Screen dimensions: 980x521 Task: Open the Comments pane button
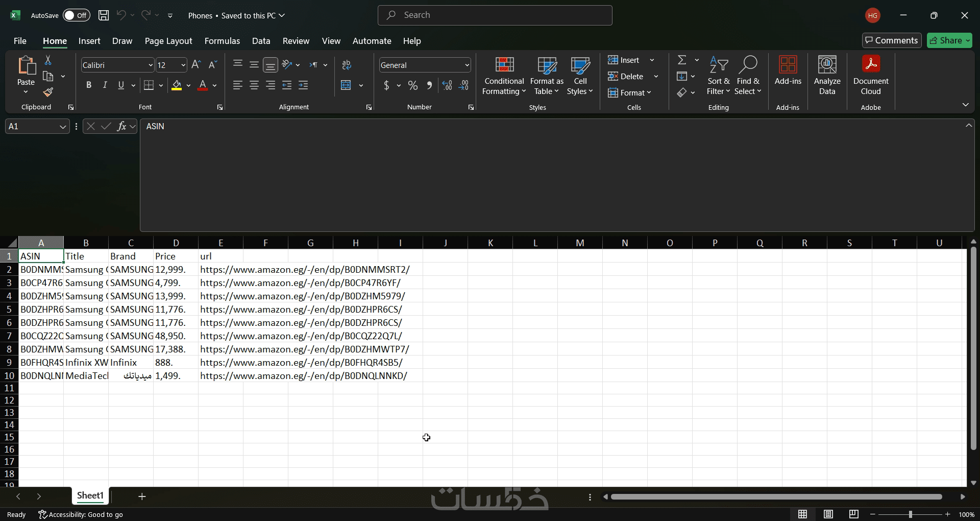coord(892,40)
